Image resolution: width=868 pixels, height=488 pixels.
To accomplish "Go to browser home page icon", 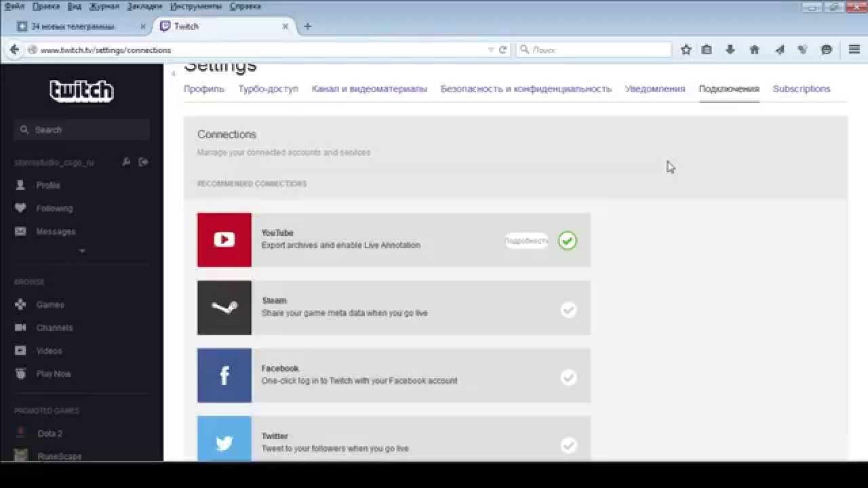I will pos(754,49).
